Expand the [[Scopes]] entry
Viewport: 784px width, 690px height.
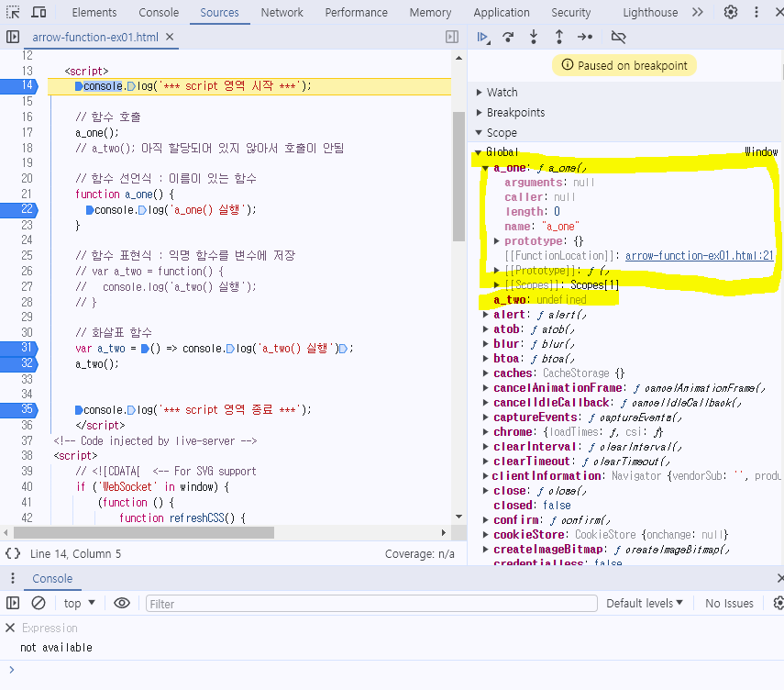coord(496,285)
